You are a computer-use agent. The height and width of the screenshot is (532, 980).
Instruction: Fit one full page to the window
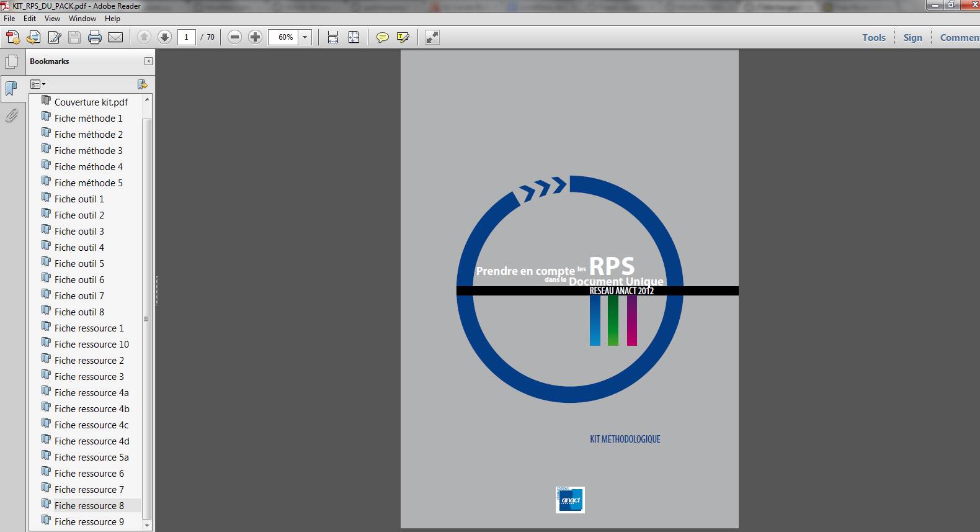pyautogui.click(x=354, y=37)
